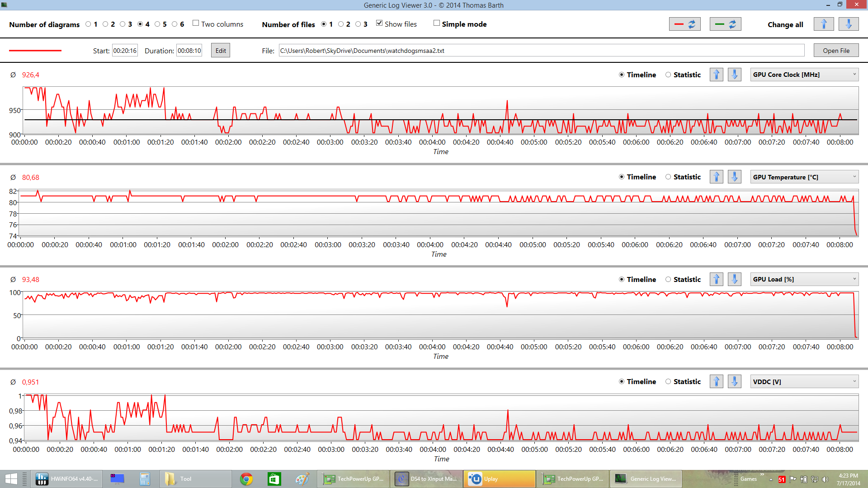Click the 93,48 average value
The width and height of the screenshot is (868, 488).
coord(31,280)
